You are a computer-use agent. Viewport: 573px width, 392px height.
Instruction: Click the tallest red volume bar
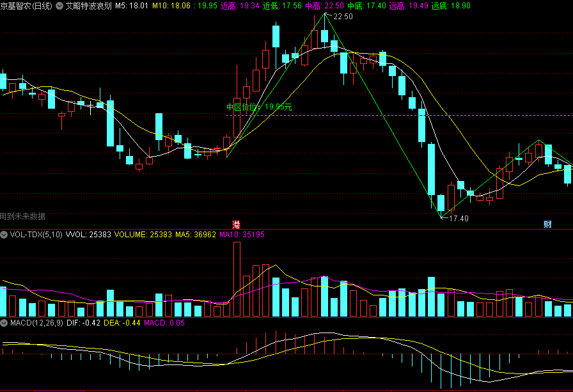(x=237, y=279)
